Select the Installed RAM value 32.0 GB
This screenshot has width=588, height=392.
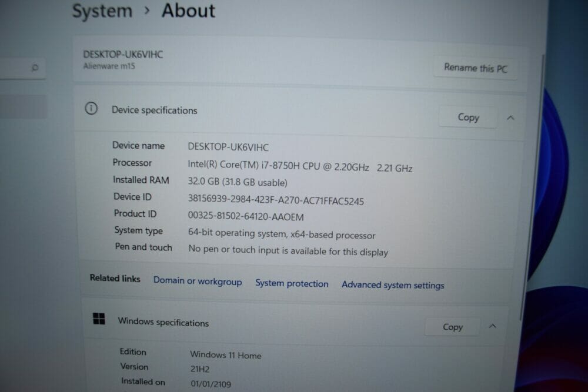(238, 182)
